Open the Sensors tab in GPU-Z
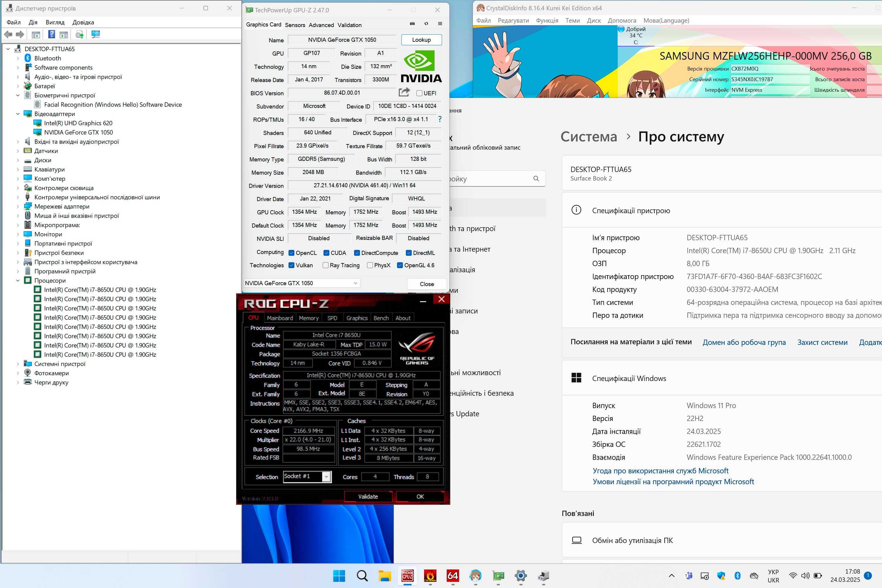The image size is (882, 588). point(295,25)
